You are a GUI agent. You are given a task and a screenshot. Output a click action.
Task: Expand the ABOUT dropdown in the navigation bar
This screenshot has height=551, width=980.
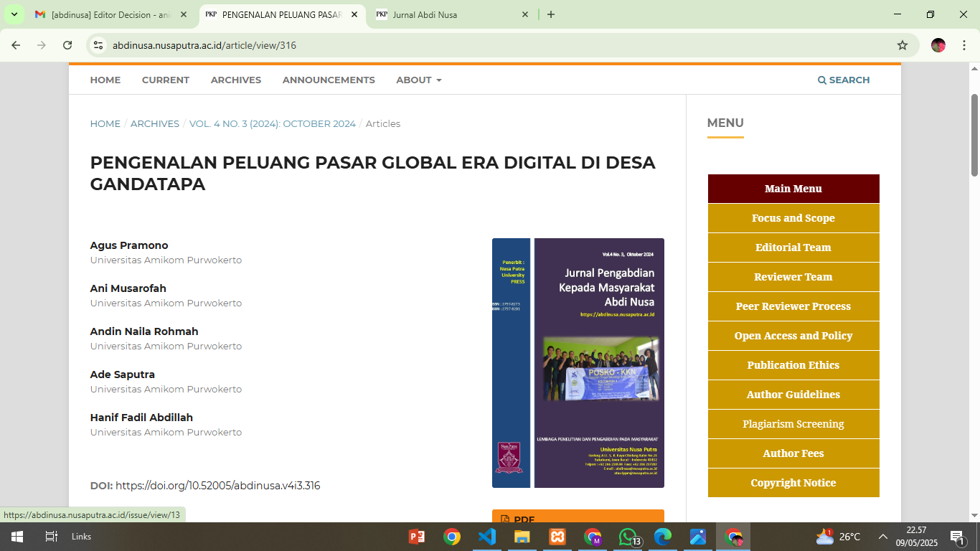point(418,80)
